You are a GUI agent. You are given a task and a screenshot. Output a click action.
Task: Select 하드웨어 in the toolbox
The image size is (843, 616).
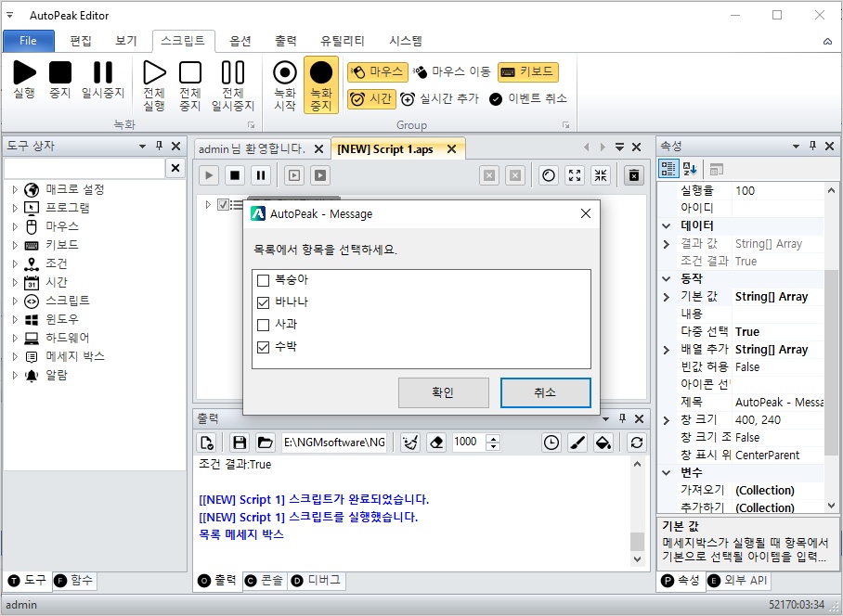pyautogui.click(x=67, y=338)
